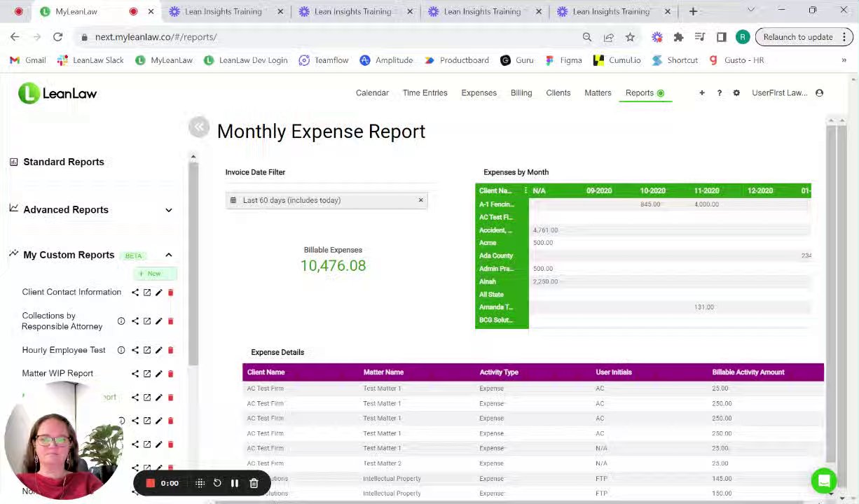The width and height of the screenshot is (859, 504).
Task: Collapse sidebar with double-arrow button
Action: tap(199, 127)
